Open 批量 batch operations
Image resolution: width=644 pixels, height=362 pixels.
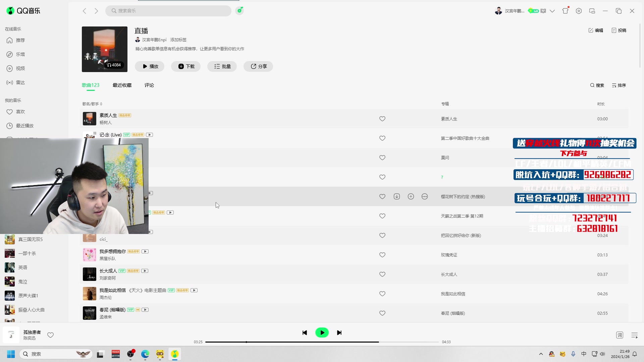coord(222,66)
